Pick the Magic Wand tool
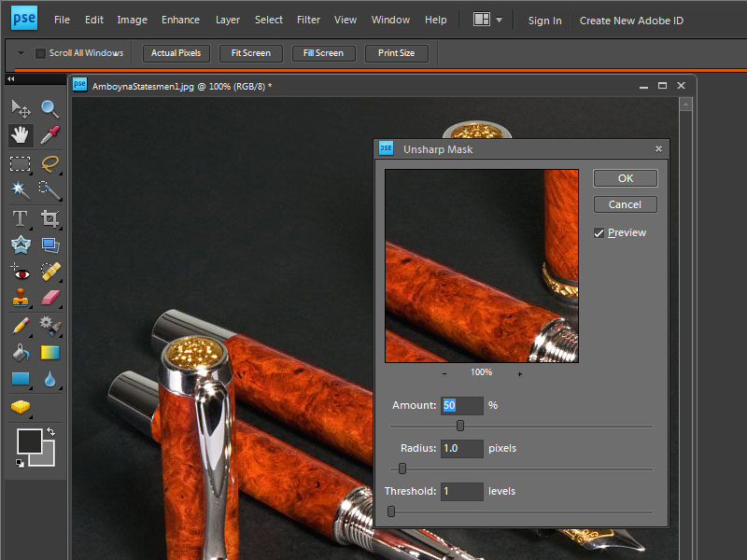The width and height of the screenshot is (747, 560). (x=20, y=190)
